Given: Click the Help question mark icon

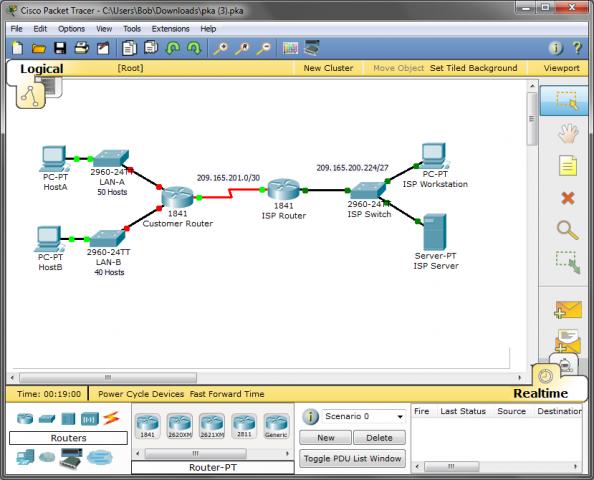Looking at the screenshot, I should (x=577, y=48).
